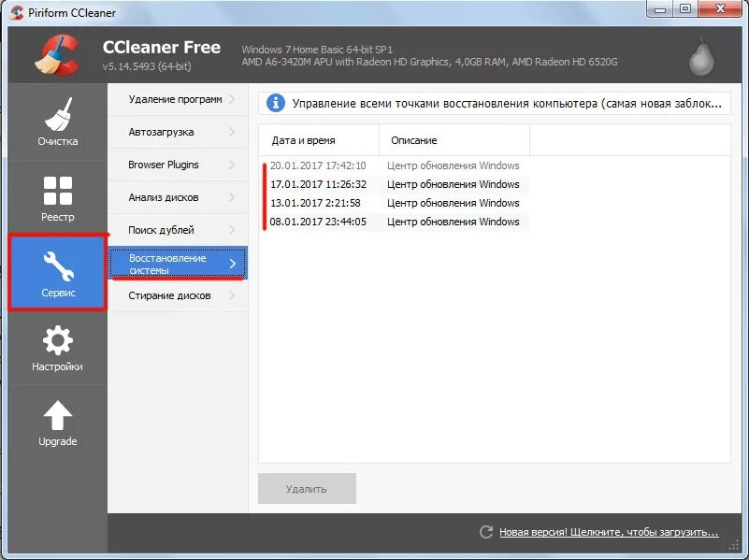This screenshot has height=560, width=749.
Task: Click Новая версия download link
Action: pos(609,532)
